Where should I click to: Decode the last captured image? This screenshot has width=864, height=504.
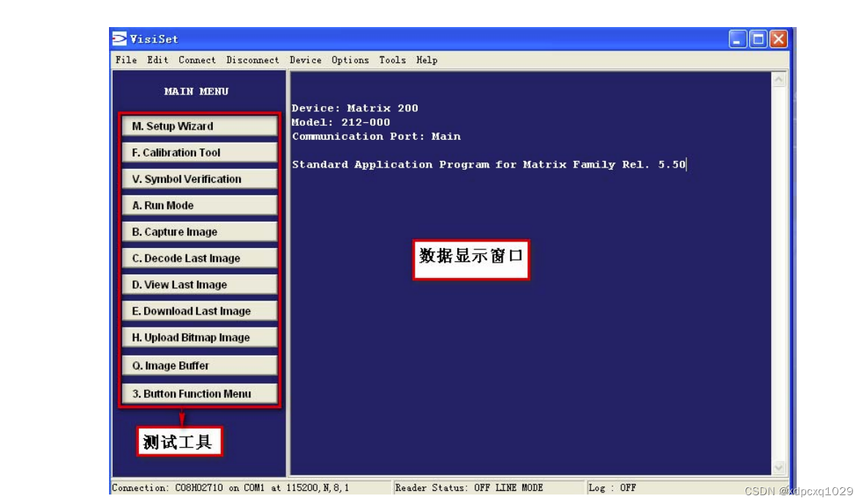(198, 258)
